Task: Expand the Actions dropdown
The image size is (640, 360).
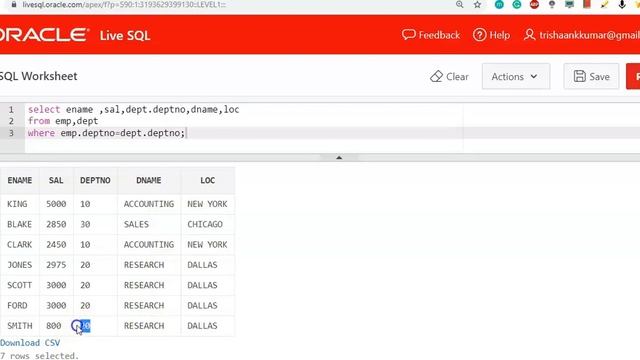Action: point(516,76)
